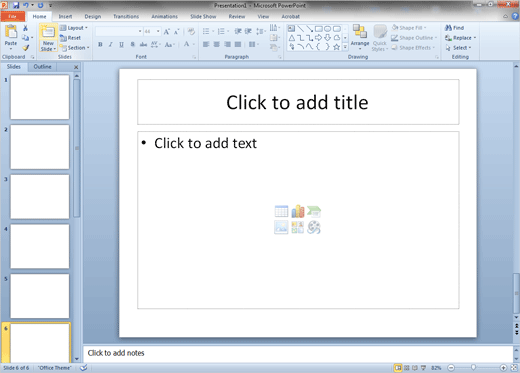Click the Paste clipboard icon
Image resolution: width=520 pixels, height=373 pixels.
[11, 32]
